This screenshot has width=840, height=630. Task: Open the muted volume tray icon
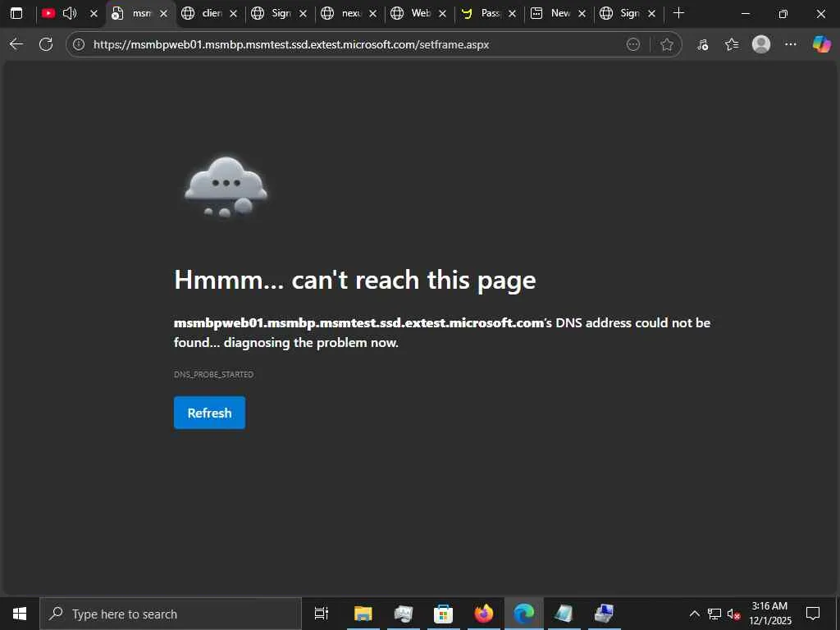733,614
